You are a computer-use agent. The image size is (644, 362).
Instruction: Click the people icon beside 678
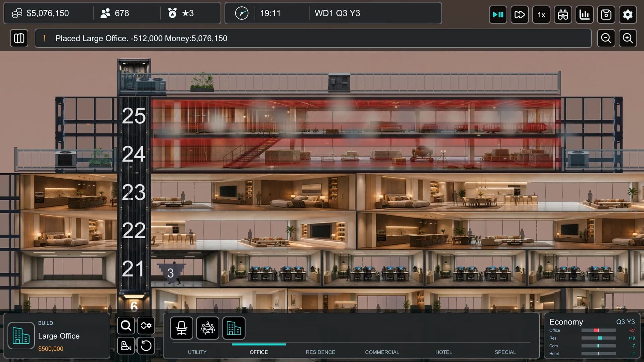[x=105, y=13]
